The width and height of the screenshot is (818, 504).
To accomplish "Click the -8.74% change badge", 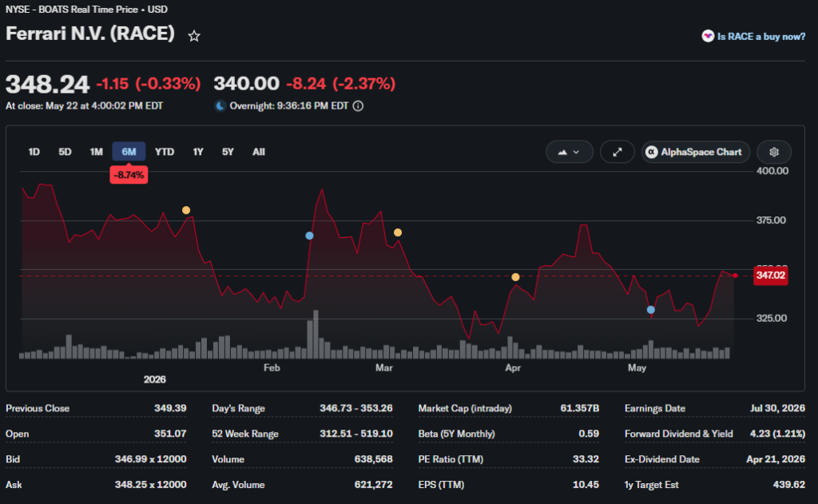I will tap(129, 175).
